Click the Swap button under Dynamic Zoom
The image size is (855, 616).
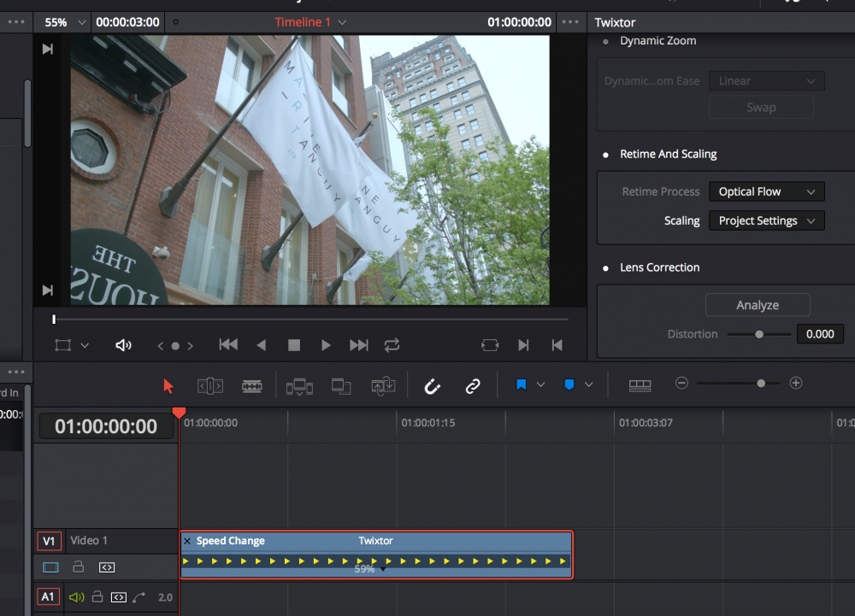pos(760,107)
